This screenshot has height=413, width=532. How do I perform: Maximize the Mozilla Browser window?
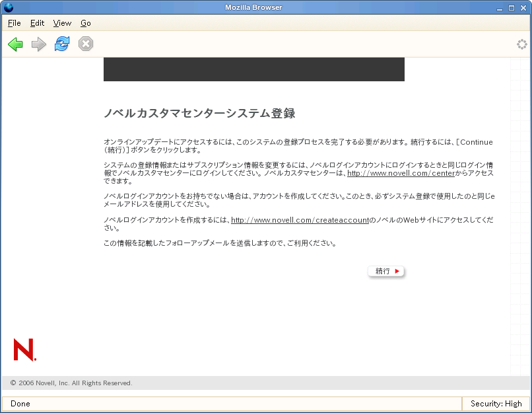click(x=512, y=7)
